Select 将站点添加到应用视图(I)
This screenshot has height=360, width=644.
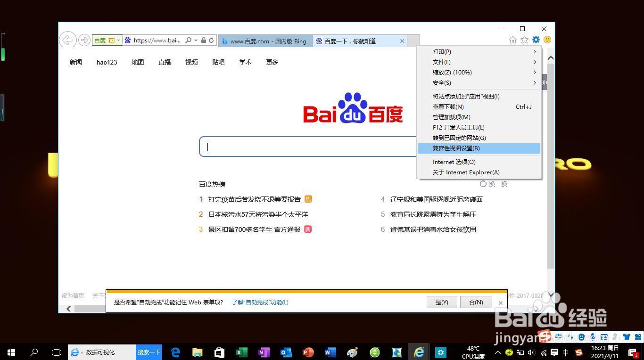pyautogui.click(x=479, y=97)
